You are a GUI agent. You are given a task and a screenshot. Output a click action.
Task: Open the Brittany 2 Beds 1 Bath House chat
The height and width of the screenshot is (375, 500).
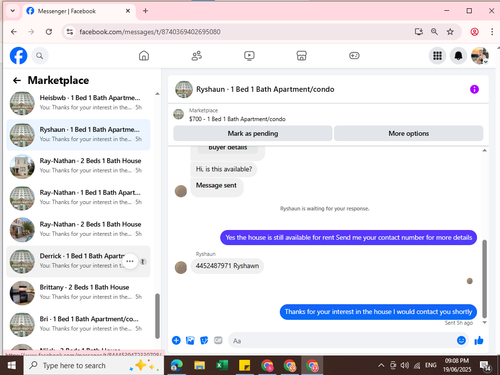coord(79,292)
